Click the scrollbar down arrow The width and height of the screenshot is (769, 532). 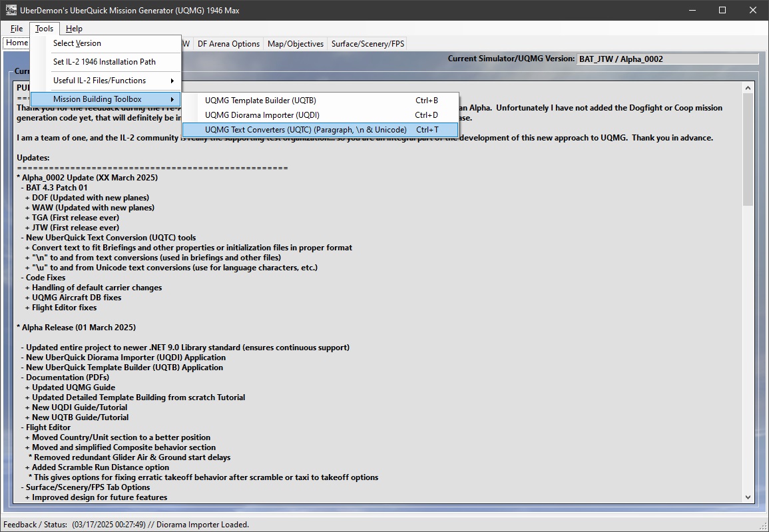coord(748,497)
